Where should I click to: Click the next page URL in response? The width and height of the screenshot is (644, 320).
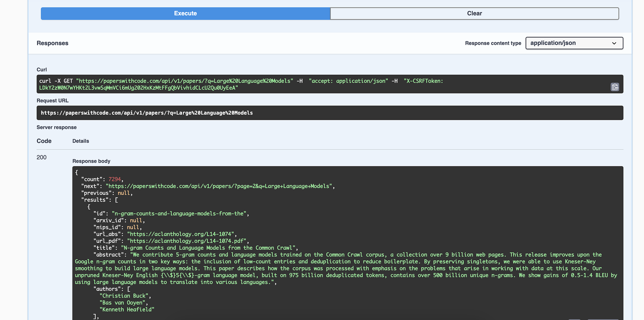point(219,186)
